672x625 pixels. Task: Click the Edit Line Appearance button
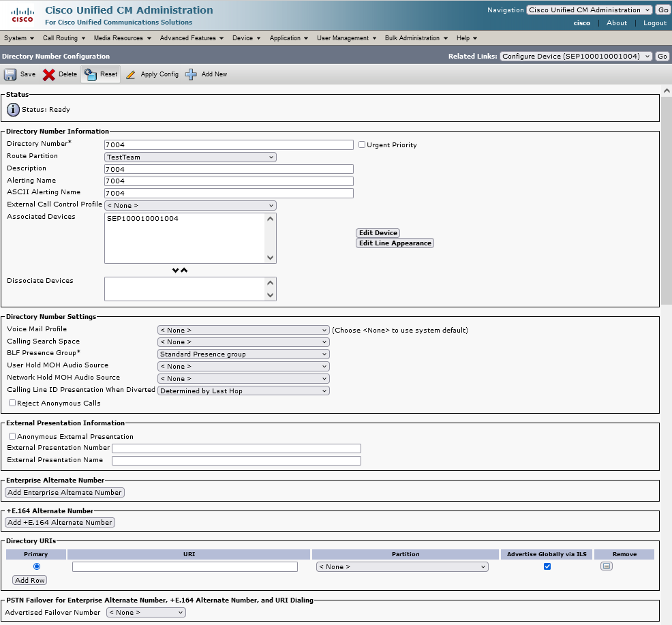pyautogui.click(x=395, y=243)
